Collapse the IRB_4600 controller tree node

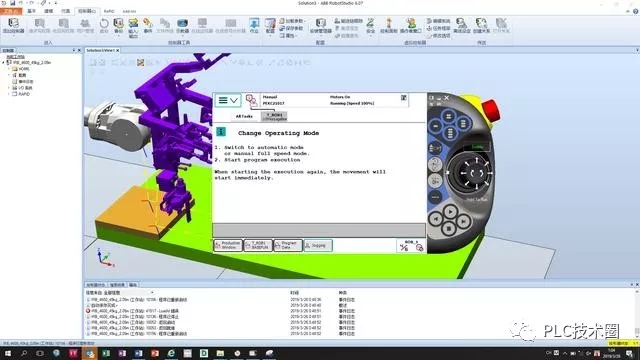(x=3, y=63)
